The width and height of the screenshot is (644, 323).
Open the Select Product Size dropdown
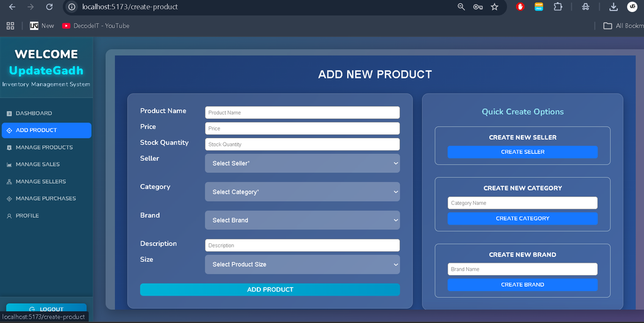[x=303, y=265]
